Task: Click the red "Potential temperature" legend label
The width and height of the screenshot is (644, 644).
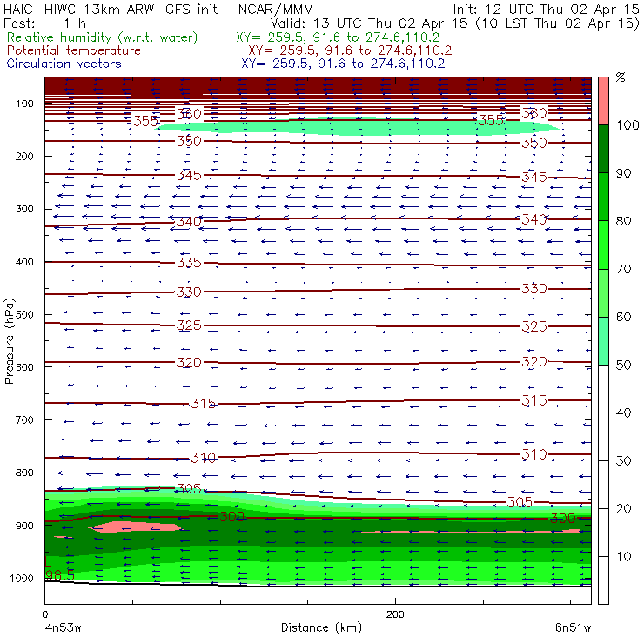Action: (73, 50)
